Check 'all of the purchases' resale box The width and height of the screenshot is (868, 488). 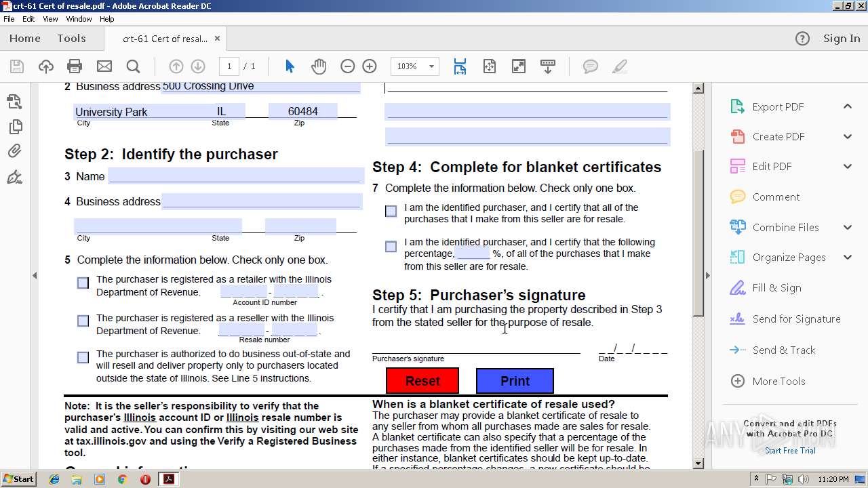tap(391, 211)
